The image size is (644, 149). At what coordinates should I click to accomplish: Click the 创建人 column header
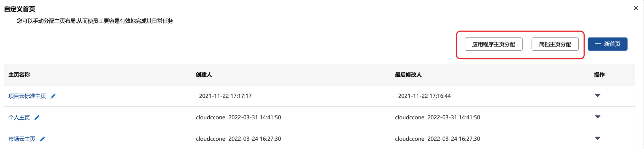point(204,75)
